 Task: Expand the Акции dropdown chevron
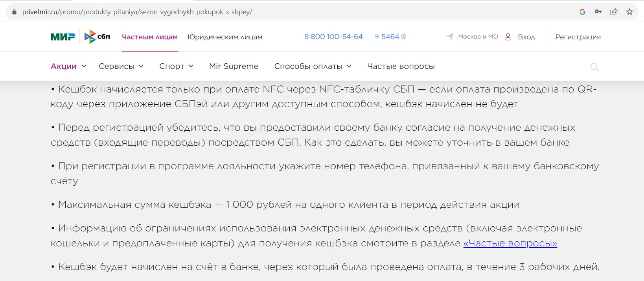84,66
